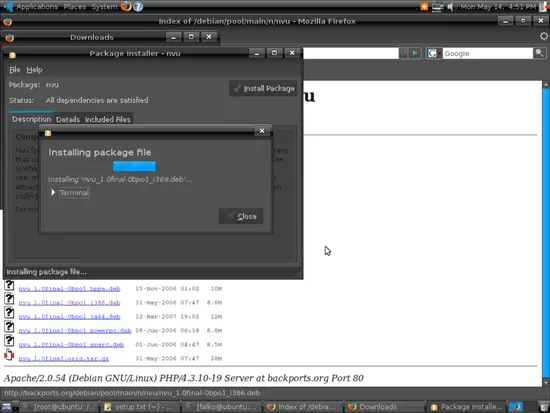Screen dimensions: 550x413
Task: Open the Help menu in Package Installer
Action: (x=34, y=70)
